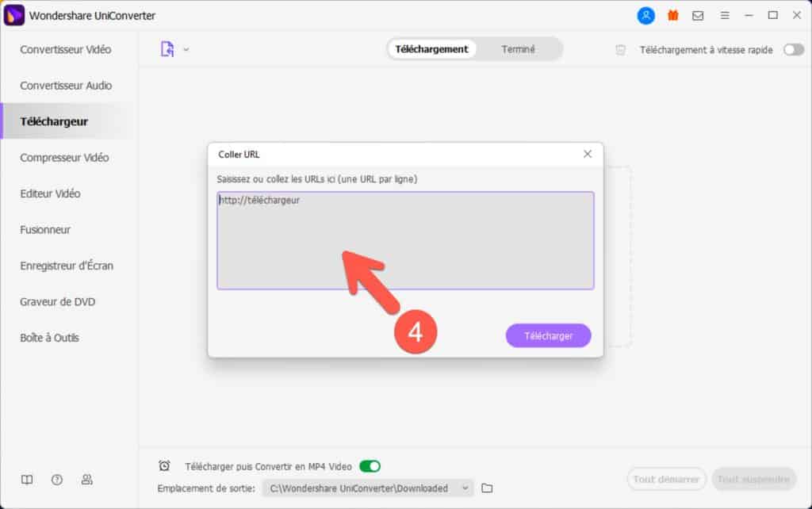Click the alarm clock schedule icon
This screenshot has width=812, height=509.
(164, 465)
